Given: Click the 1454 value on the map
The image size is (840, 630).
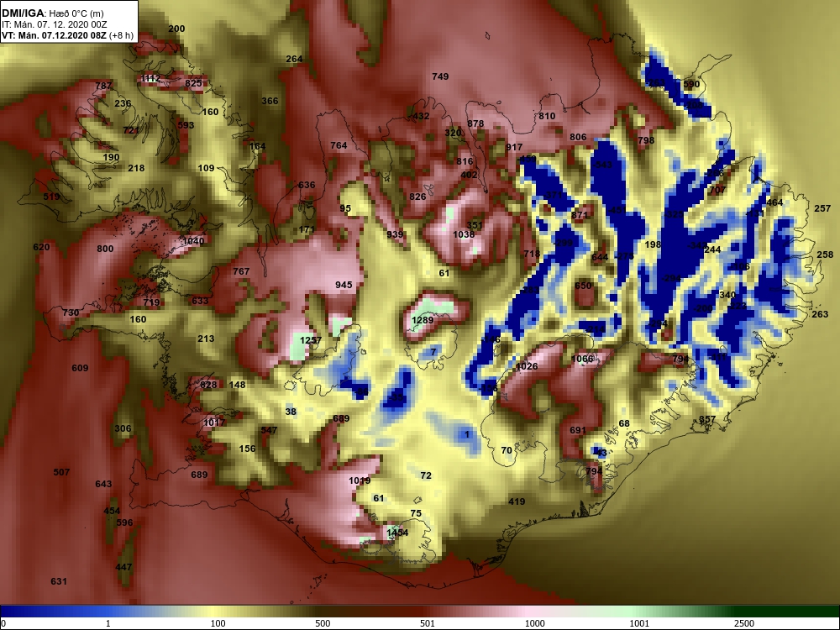Looking at the screenshot, I should pos(397,533).
